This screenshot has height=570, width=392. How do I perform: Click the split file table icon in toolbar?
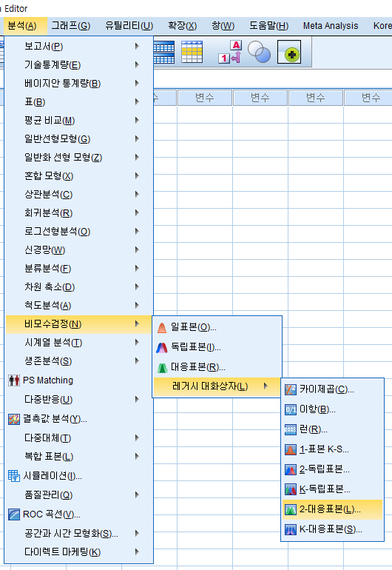click(164, 53)
